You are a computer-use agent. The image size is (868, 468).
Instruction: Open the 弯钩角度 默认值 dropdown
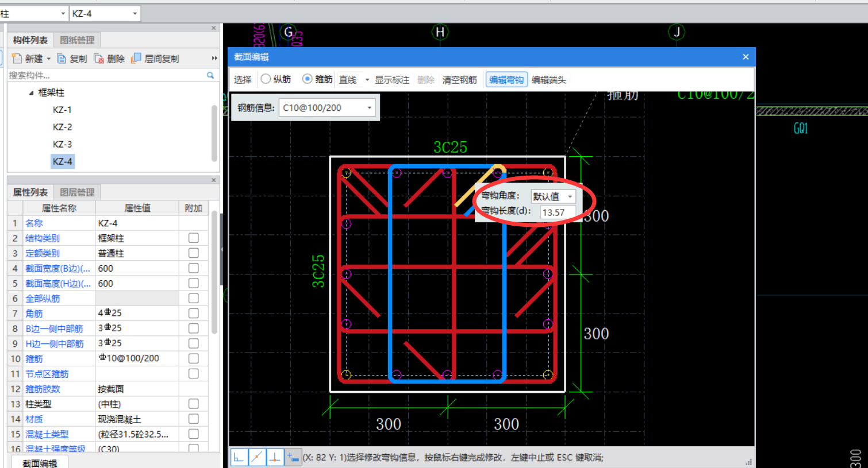570,196
